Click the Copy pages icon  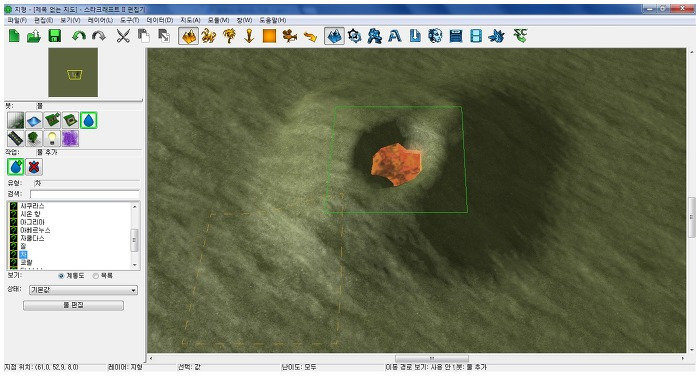pos(143,36)
